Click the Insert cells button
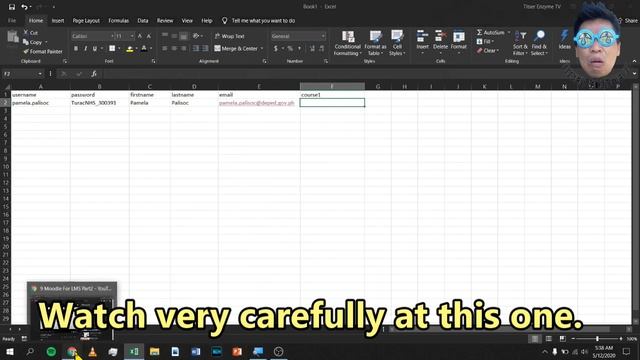Viewport: 640px width, 360px height. [x=422, y=42]
